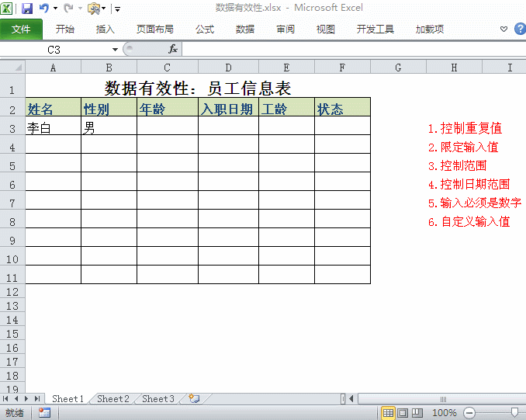Screen dimensions: 526x420
Task: Open the 审阅 ribbon tab
Action: coord(285,30)
